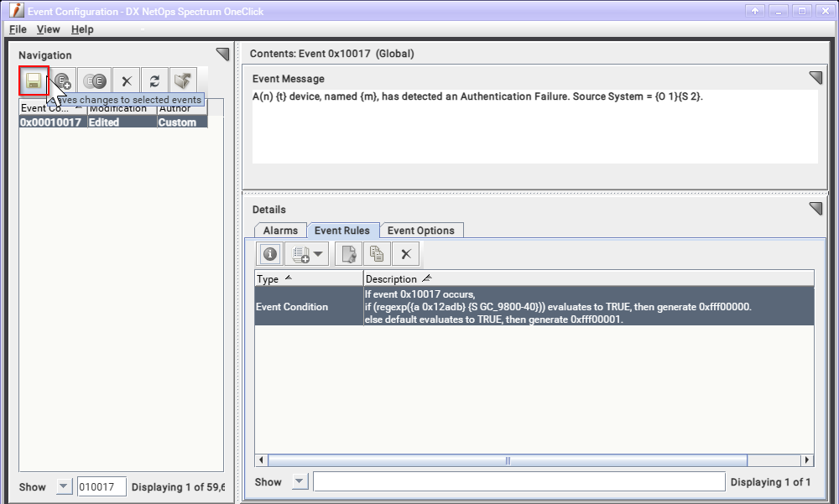Image resolution: width=839 pixels, height=504 pixels.
Task: Click the horizontal scrollbar right arrow
Action: pos(807,460)
